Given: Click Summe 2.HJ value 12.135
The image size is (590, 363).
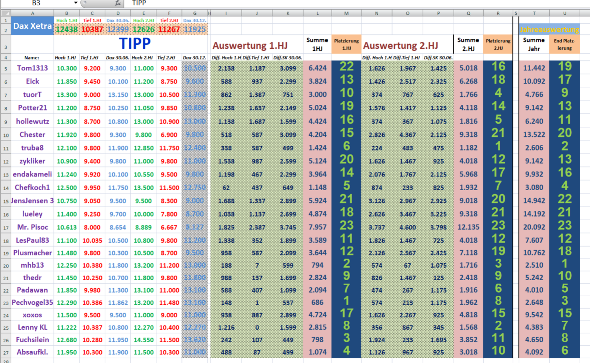Looking at the screenshot, I should point(468,227).
